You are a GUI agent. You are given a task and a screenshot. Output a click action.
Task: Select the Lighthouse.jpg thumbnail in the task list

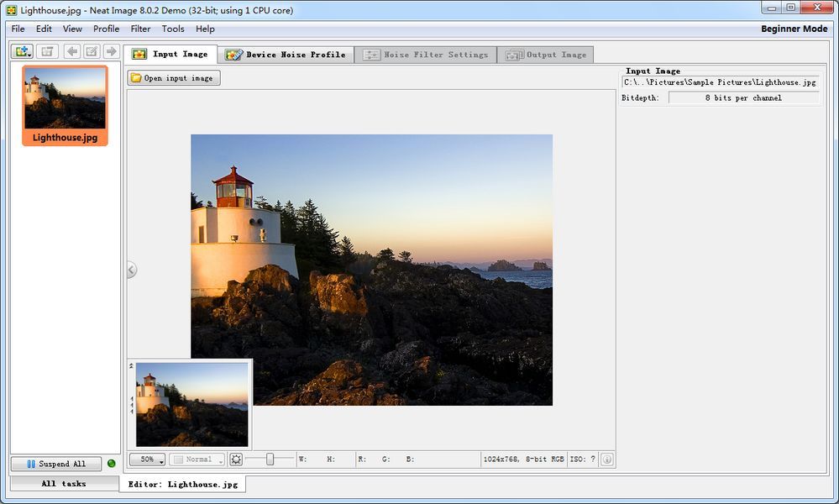click(65, 106)
